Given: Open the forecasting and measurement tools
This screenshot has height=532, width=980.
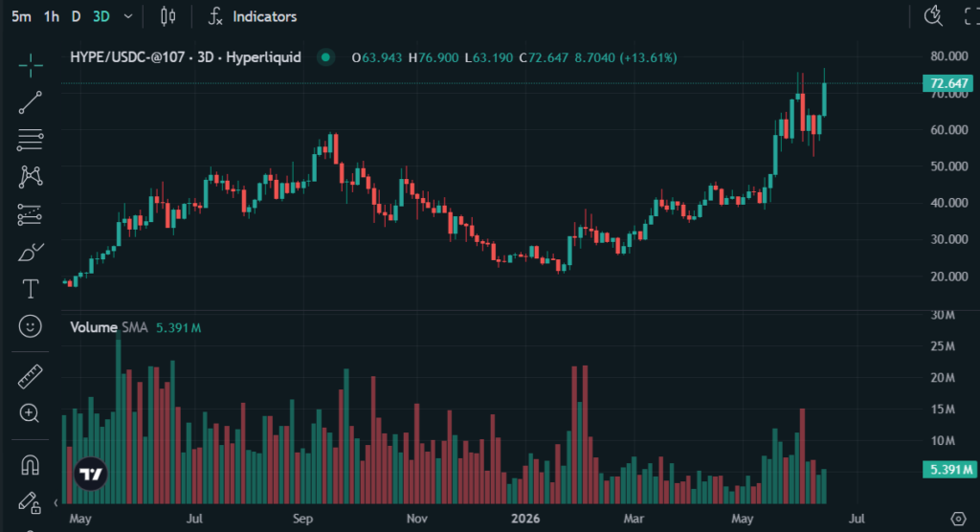Looking at the screenshot, I should click(30, 215).
